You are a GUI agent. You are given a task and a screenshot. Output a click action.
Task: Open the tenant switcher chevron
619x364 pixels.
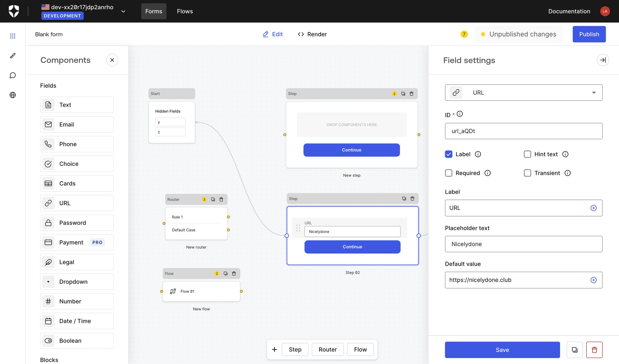click(123, 11)
